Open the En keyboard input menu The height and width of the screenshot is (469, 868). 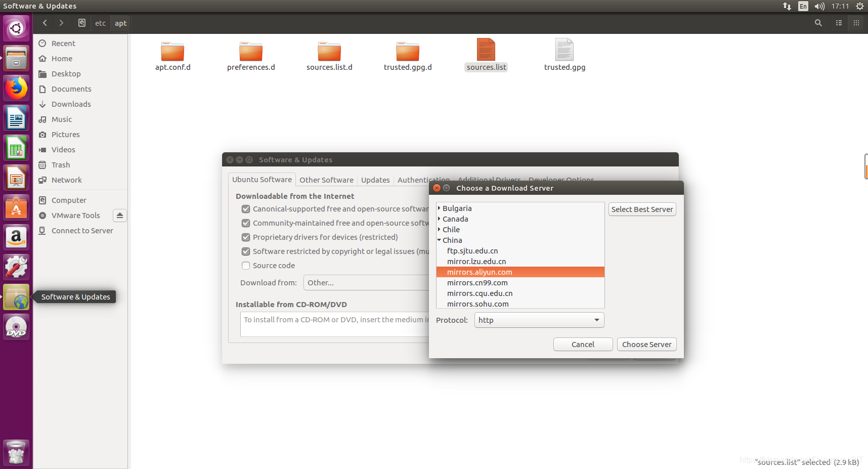click(x=803, y=6)
